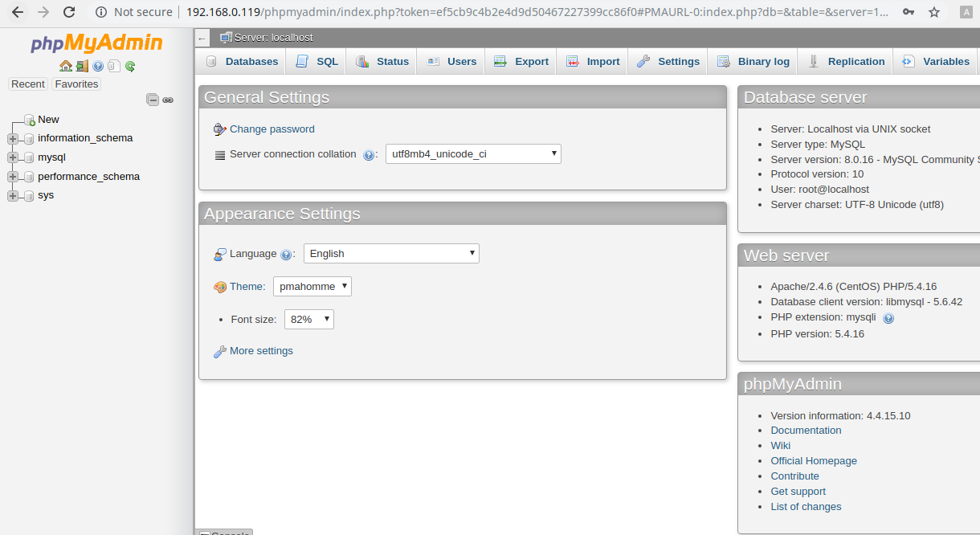Click the browser address bar URL
This screenshot has height=535, width=980.
pyautogui.click(x=537, y=12)
